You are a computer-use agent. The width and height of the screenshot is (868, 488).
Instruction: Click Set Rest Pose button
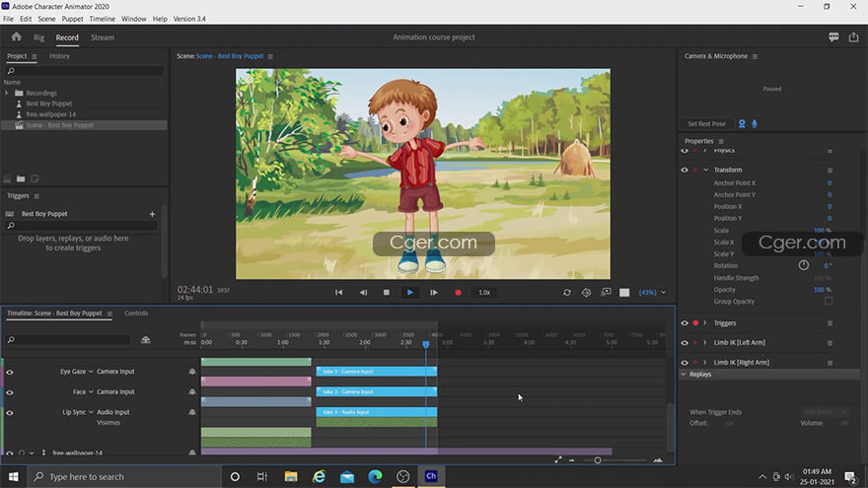point(706,124)
